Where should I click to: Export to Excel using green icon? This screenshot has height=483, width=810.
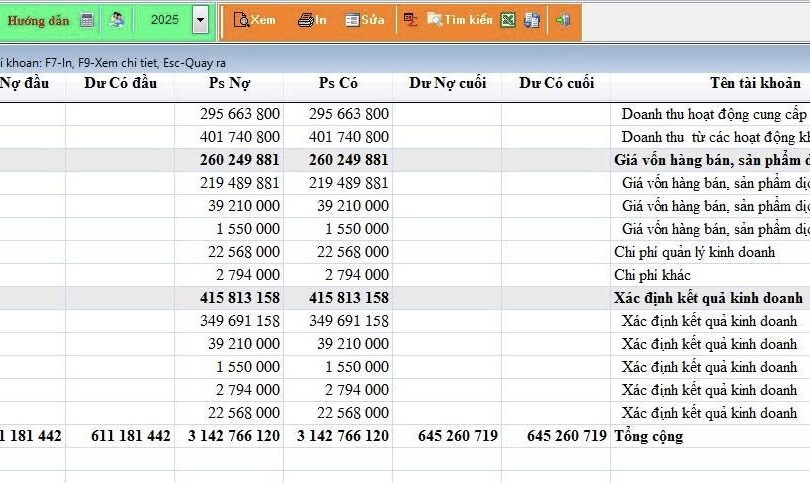tap(508, 20)
